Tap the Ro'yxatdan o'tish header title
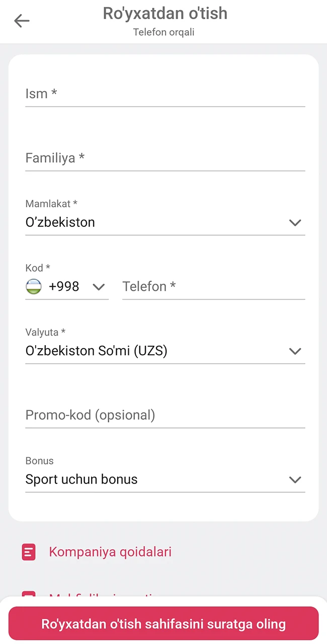The width and height of the screenshot is (327, 644). point(165,14)
